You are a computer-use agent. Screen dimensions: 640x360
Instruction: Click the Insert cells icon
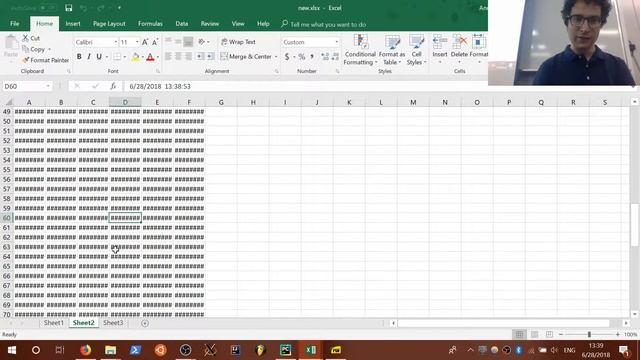click(440, 42)
